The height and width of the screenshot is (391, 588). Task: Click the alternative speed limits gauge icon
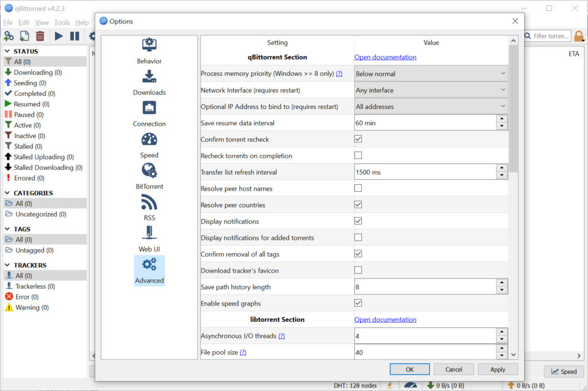(x=411, y=385)
